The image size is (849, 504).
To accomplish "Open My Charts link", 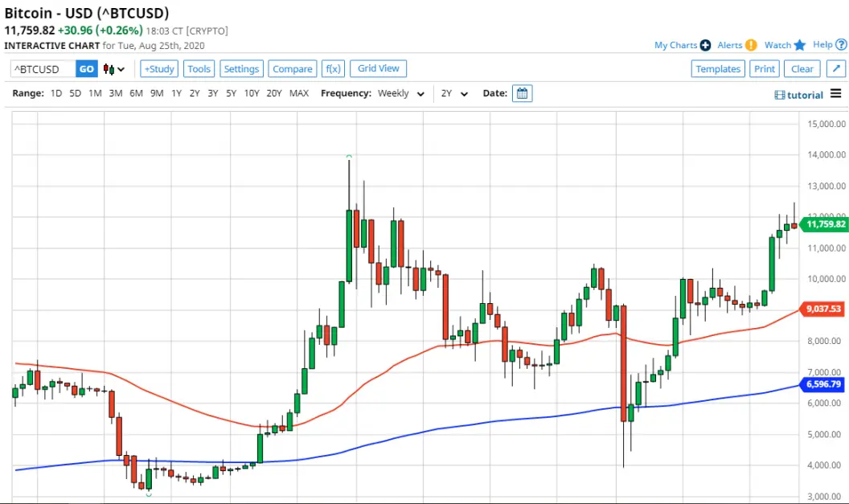I will 675,45.
